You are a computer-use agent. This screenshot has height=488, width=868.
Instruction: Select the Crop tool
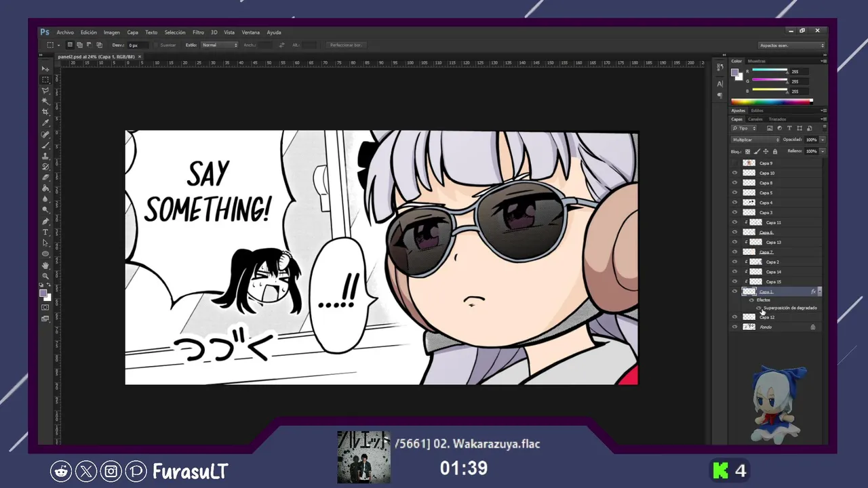[x=45, y=112]
